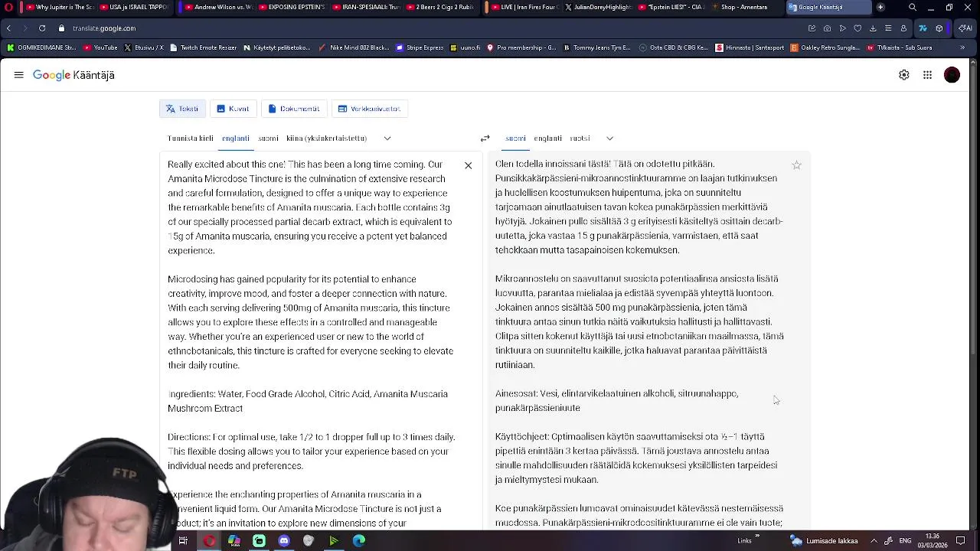Select englanti as source language
The width and height of the screenshot is (980, 551).
[x=235, y=139]
